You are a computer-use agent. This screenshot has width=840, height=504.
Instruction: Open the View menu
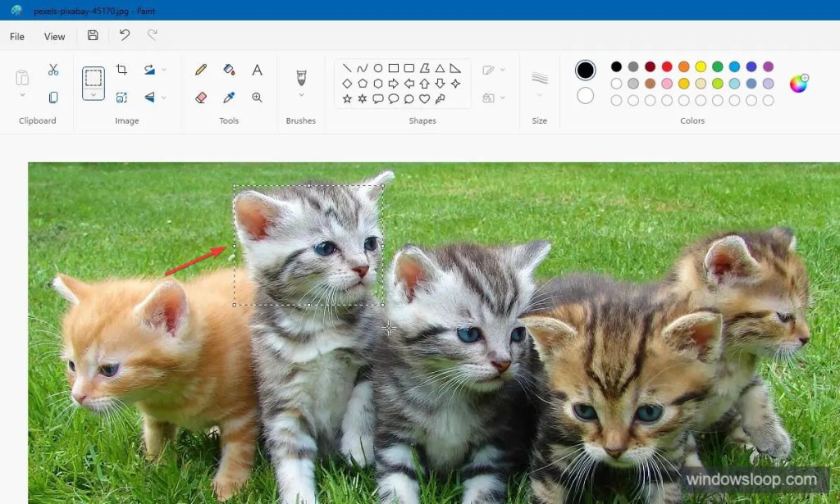tap(54, 36)
